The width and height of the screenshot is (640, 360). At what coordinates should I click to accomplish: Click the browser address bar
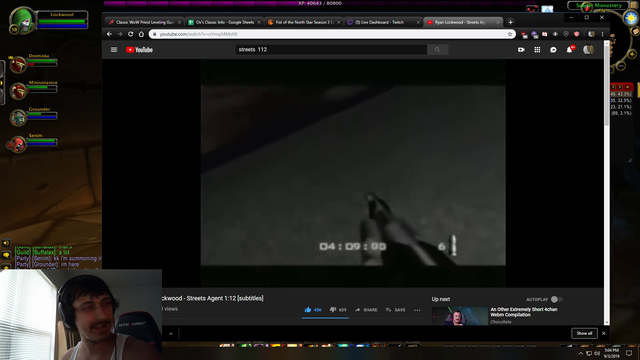[x=331, y=34]
